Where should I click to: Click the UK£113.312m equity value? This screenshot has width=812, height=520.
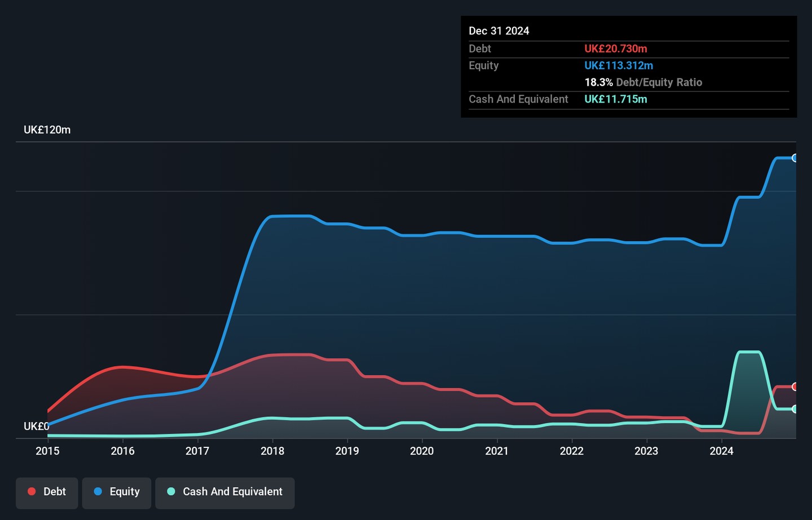(619, 65)
